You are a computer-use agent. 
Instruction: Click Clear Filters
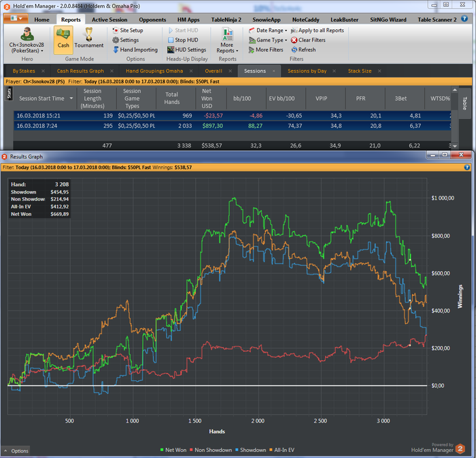tap(308, 40)
